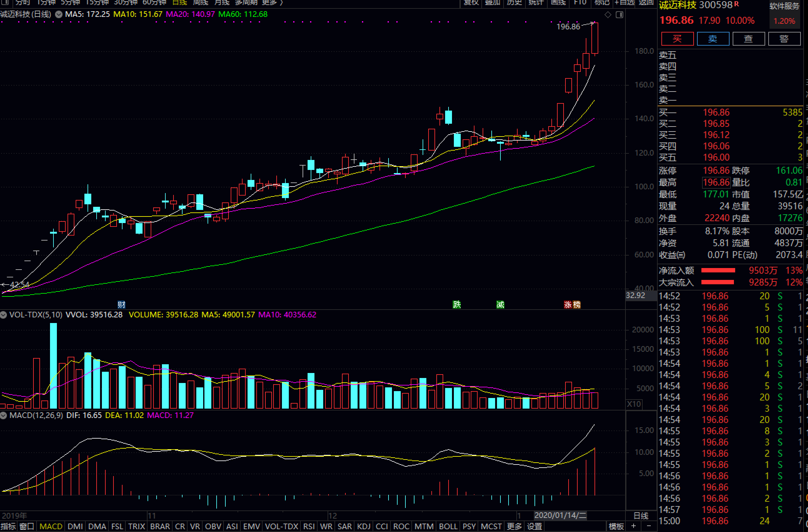808x532 pixels.
Task: Select the BRAR indicator tab
Action: tap(160, 526)
